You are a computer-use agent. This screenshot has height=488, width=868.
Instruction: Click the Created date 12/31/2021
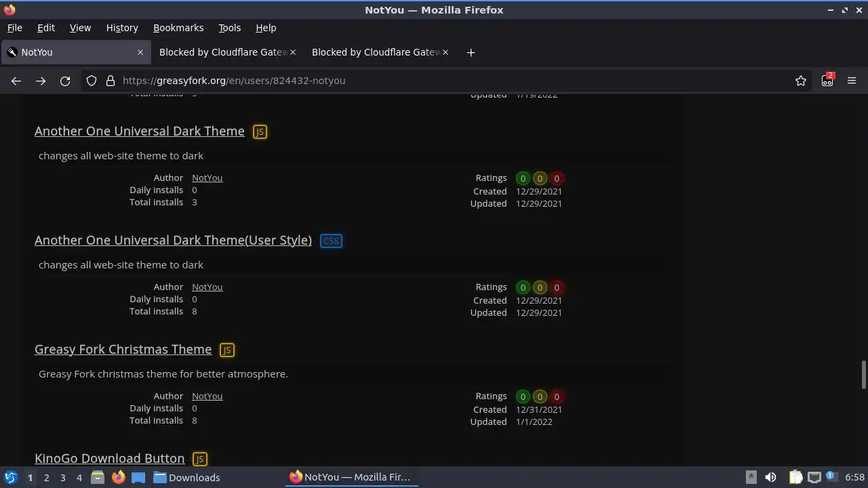point(539,409)
